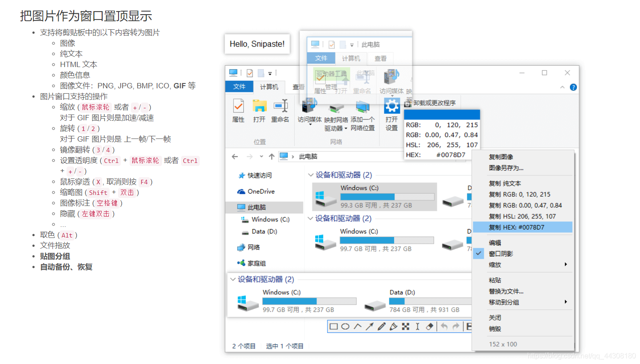Select the pencil annotation tool
The height and width of the screenshot is (364, 640).
[381, 327]
